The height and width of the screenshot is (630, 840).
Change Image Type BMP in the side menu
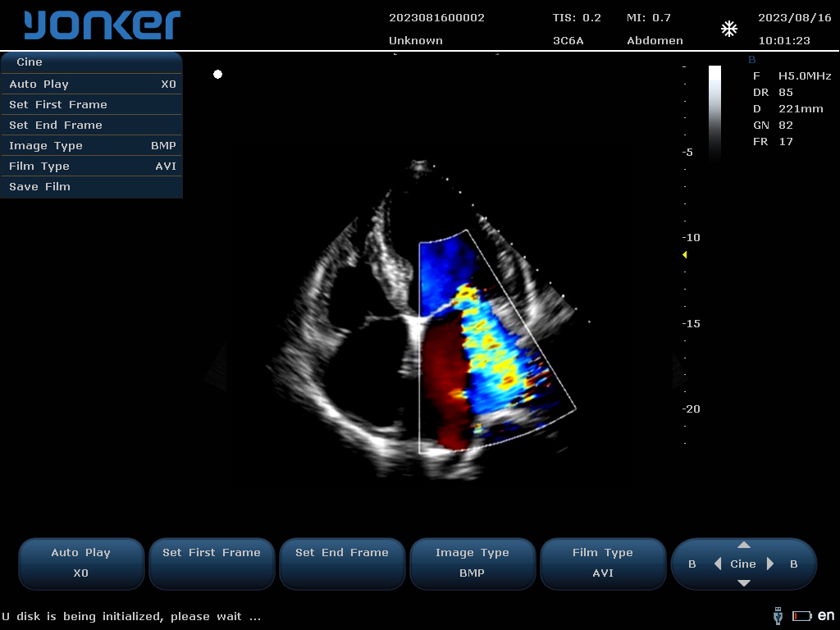[92, 145]
